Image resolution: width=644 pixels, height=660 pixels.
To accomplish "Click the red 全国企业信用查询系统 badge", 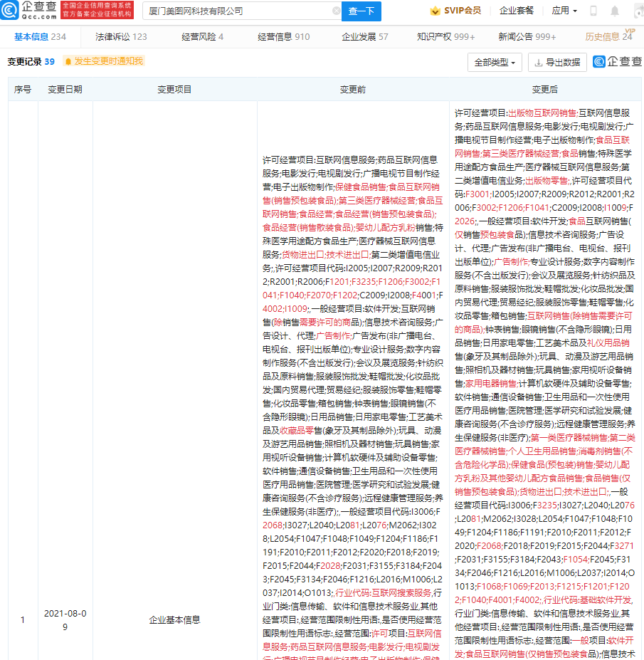I will point(97,10).
